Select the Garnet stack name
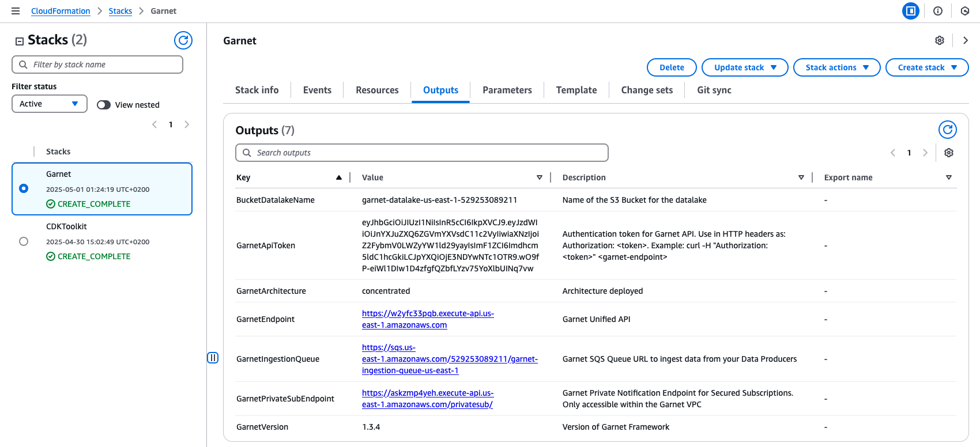This screenshot has height=447, width=980. 59,174
